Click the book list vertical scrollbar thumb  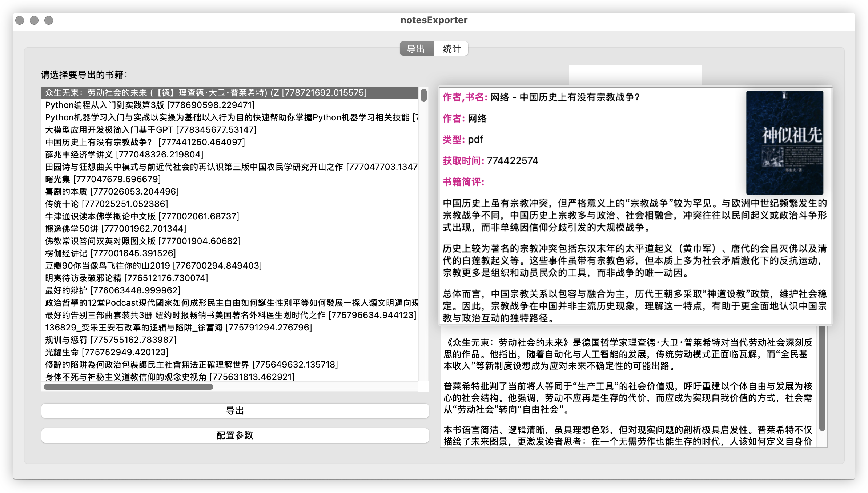pos(423,96)
